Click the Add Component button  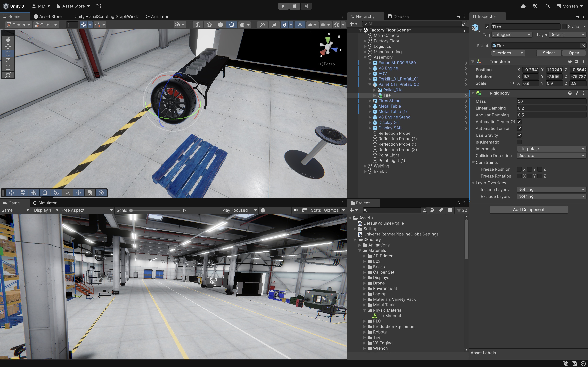pyautogui.click(x=528, y=209)
